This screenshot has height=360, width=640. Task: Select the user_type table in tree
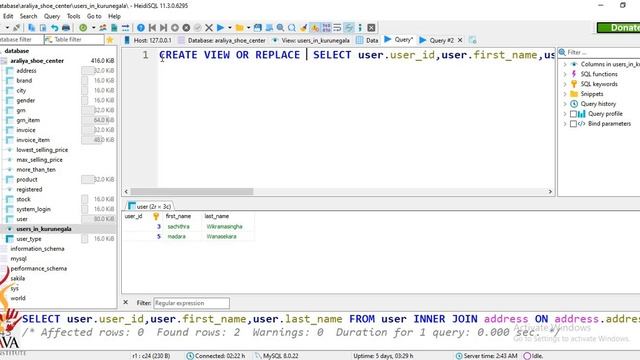point(29,239)
